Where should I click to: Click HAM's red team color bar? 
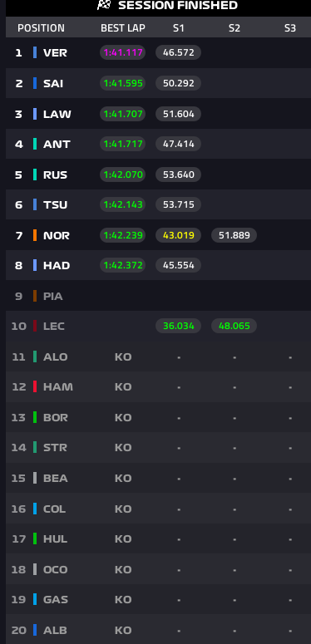(35, 386)
